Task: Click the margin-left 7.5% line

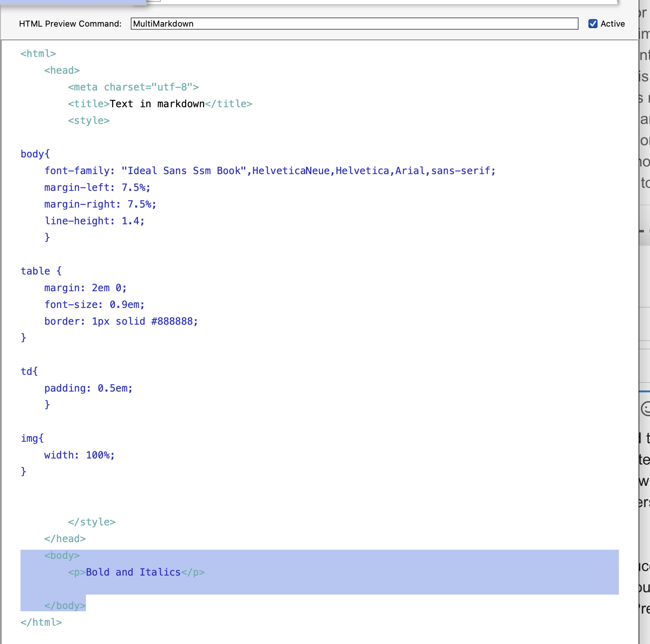Action: (x=97, y=187)
